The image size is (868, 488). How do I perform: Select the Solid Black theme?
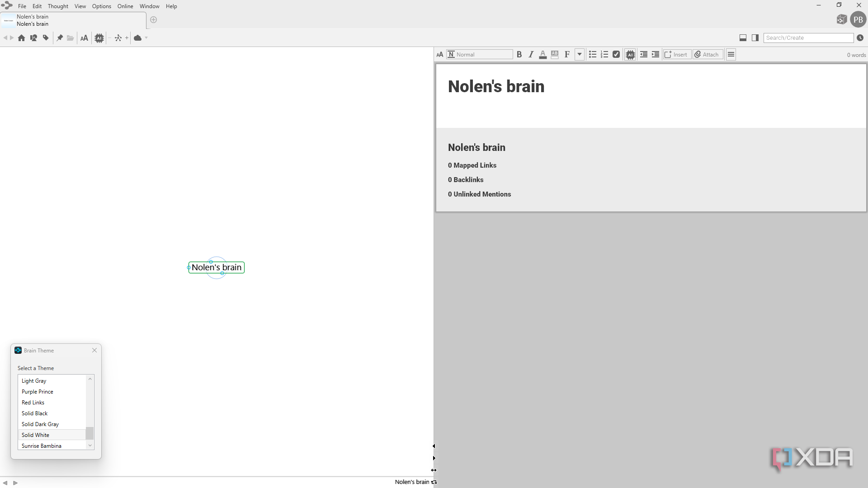coord(52,413)
